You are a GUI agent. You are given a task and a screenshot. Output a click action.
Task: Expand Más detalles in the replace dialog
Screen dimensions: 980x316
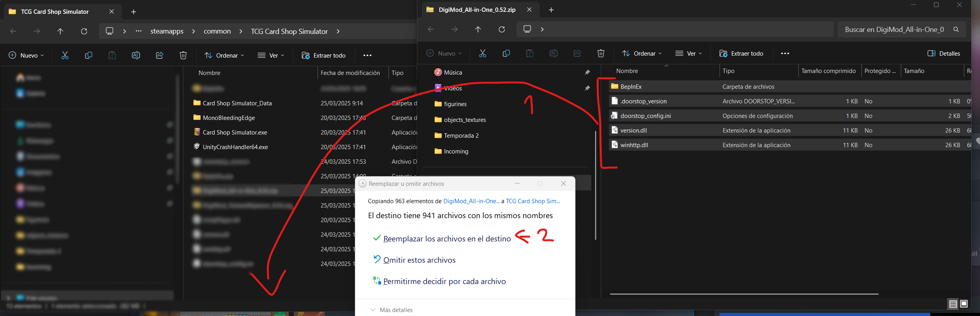tap(391, 310)
